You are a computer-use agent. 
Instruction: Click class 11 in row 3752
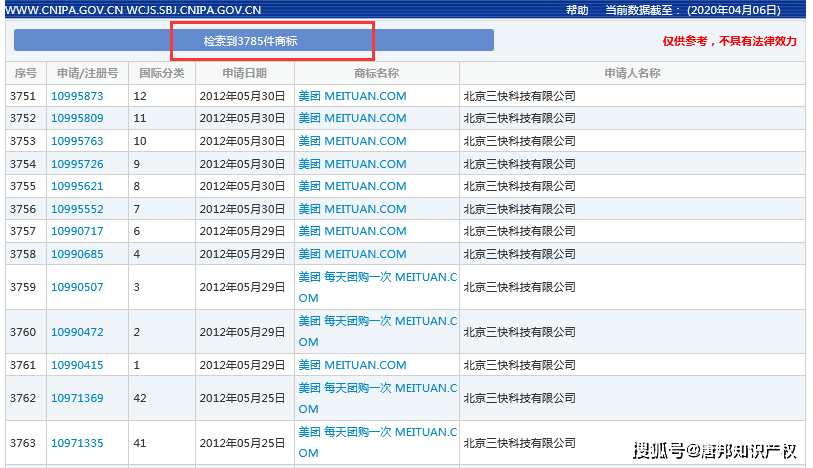pyautogui.click(x=140, y=118)
